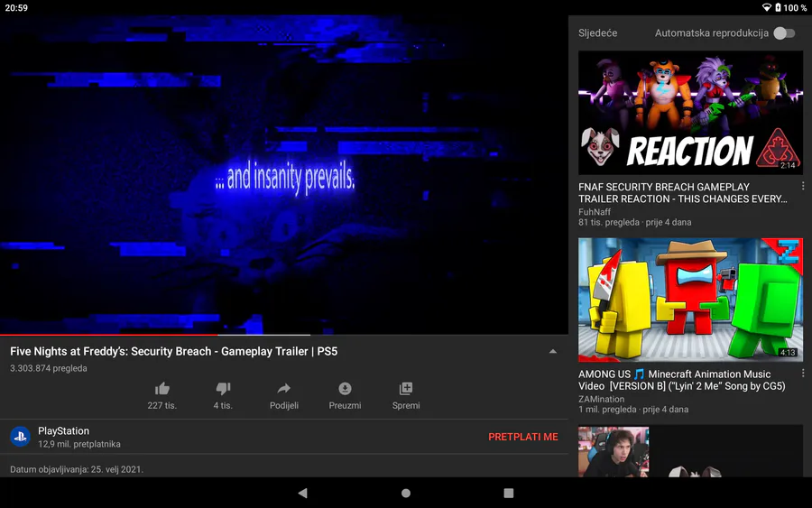Toggle Automatska reprodukcija autoplay switch
This screenshot has width=812, height=508.
[784, 33]
